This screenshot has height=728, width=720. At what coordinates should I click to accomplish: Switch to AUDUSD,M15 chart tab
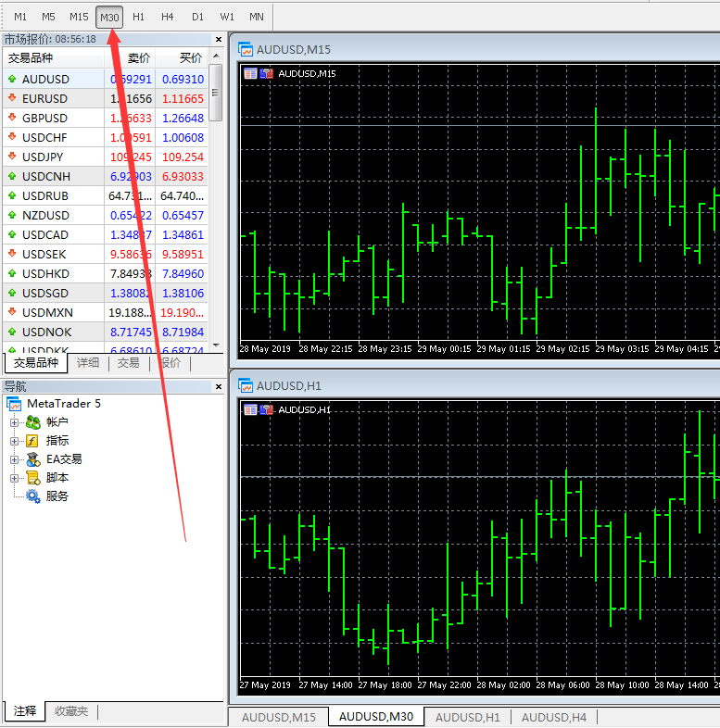pyautogui.click(x=279, y=717)
